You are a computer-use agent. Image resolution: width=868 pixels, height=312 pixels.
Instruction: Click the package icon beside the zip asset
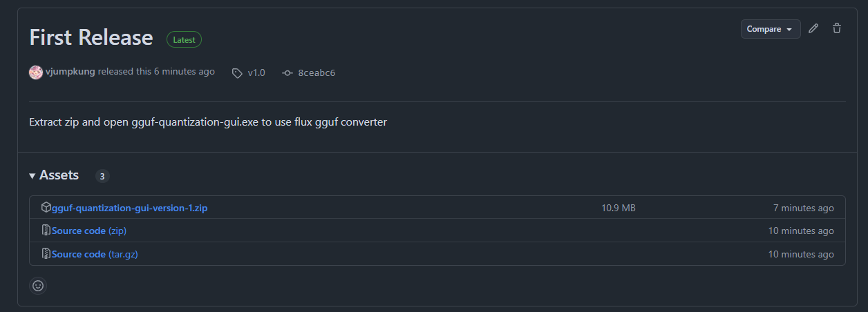point(46,208)
